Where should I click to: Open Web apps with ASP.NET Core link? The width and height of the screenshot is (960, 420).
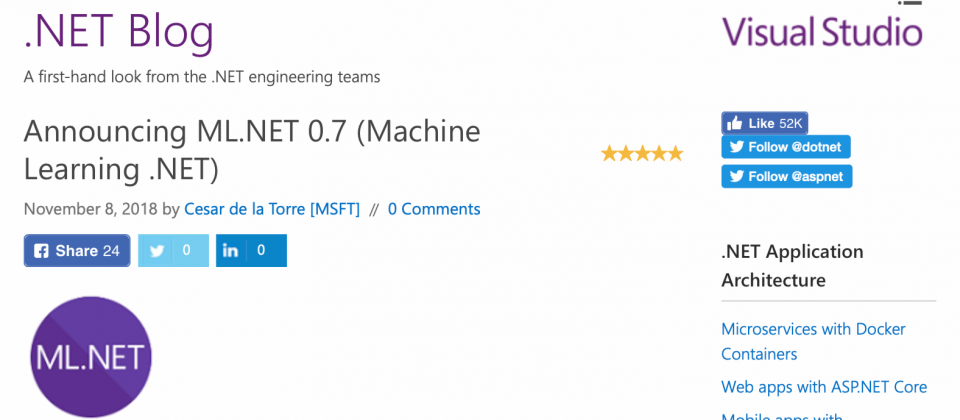point(824,387)
